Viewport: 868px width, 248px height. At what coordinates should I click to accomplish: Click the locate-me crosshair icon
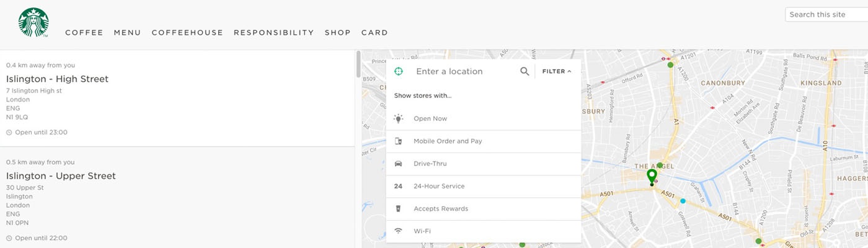coord(399,71)
